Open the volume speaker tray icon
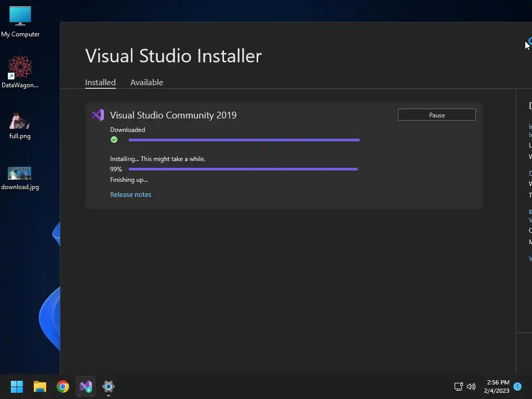This screenshot has width=532, height=399. click(x=471, y=386)
